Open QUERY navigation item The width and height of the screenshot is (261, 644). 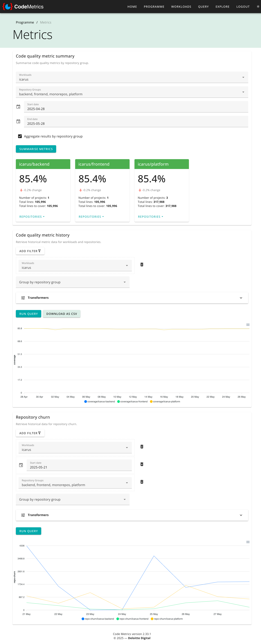point(203,7)
